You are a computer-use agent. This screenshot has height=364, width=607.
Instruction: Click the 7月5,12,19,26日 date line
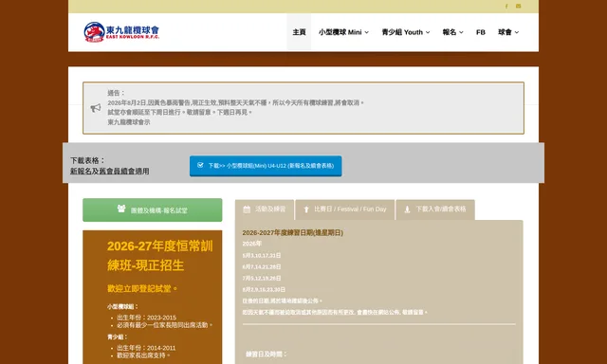click(x=262, y=278)
